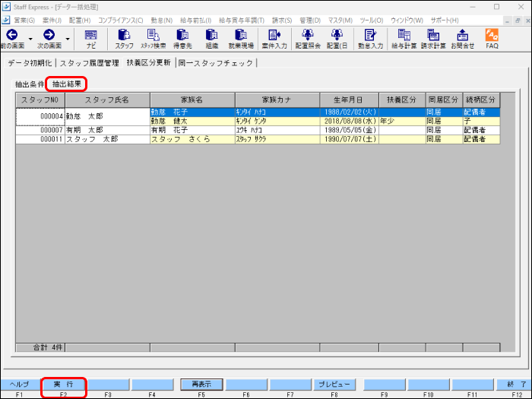Click staff number 000007 cell
The width and height of the screenshot is (532, 399).
click(40, 130)
